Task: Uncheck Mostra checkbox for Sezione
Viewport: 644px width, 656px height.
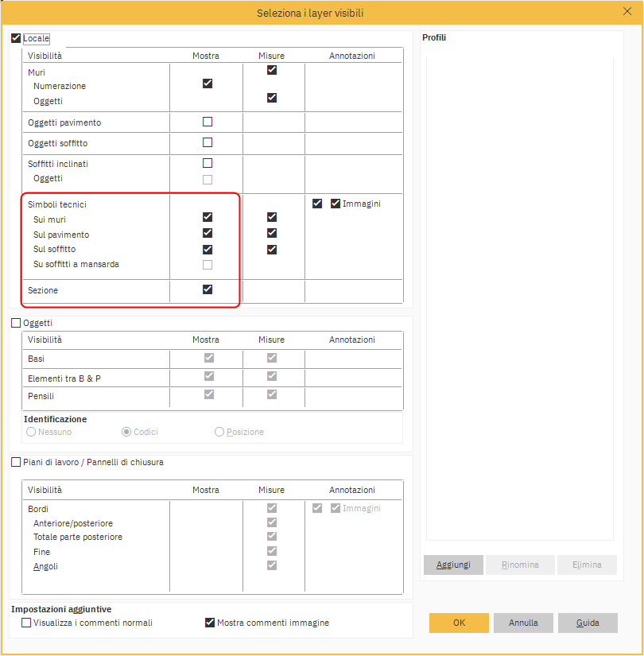Action: pos(208,289)
